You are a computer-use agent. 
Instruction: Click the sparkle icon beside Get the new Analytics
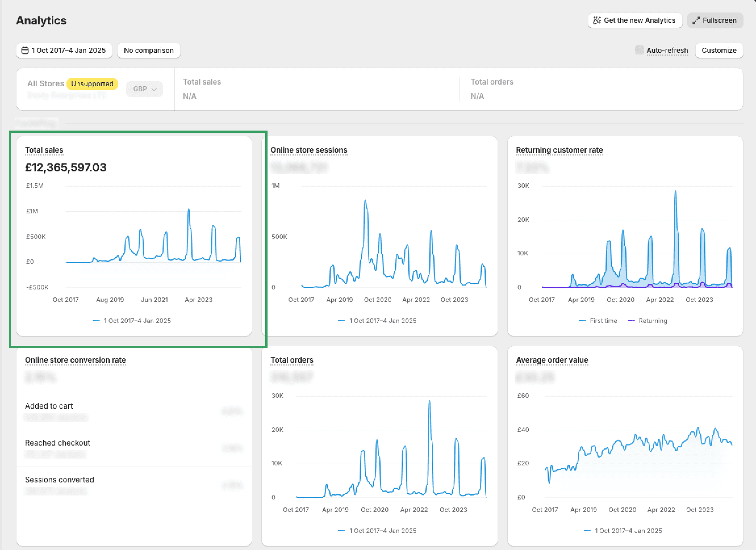pos(597,20)
